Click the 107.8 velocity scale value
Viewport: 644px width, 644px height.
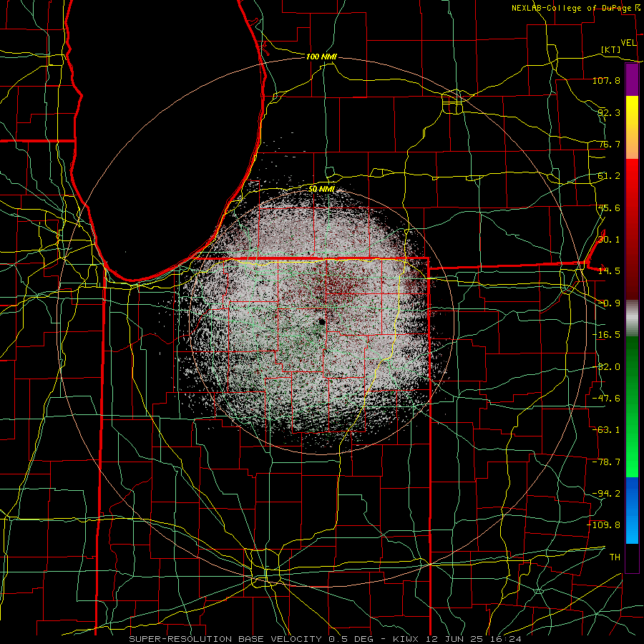606,80
